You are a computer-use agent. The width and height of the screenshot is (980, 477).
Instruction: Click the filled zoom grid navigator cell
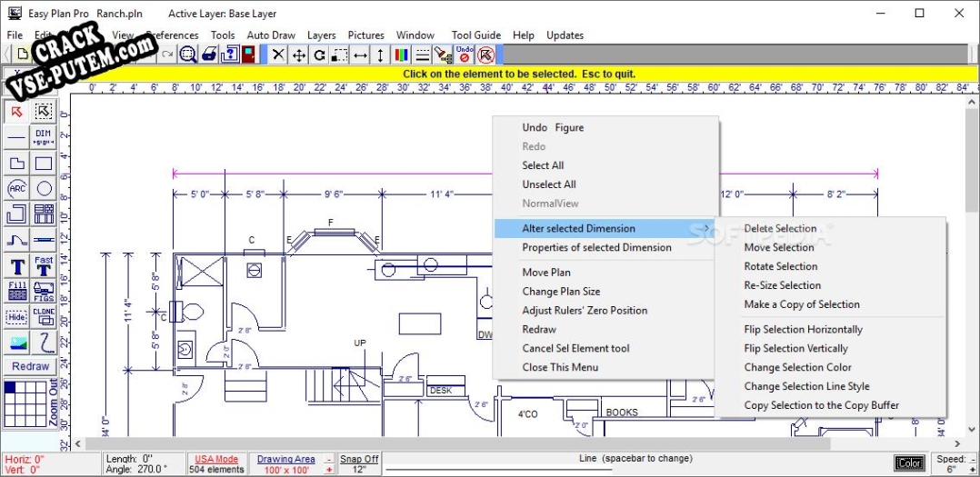coord(10,387)
